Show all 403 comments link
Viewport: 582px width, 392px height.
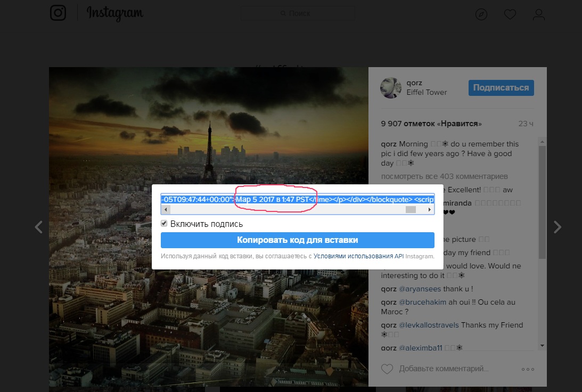tap(444, 176)
